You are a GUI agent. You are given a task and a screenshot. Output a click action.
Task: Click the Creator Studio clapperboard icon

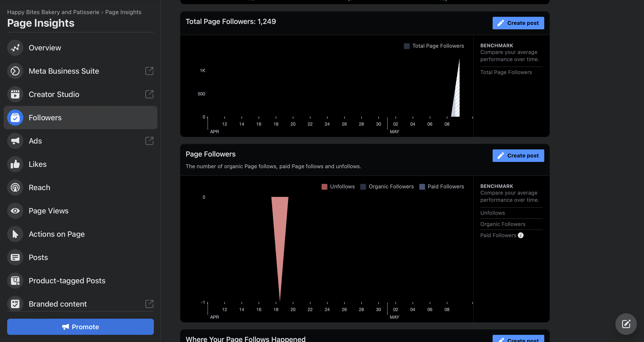pos(15,94)
